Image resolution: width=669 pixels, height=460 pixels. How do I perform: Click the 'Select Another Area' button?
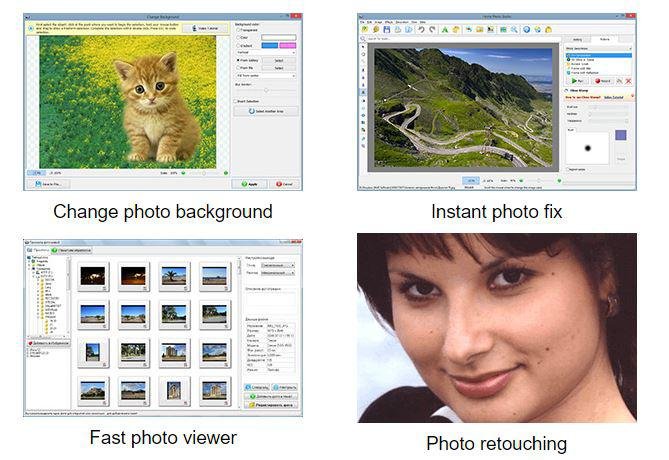coord(266,111)
